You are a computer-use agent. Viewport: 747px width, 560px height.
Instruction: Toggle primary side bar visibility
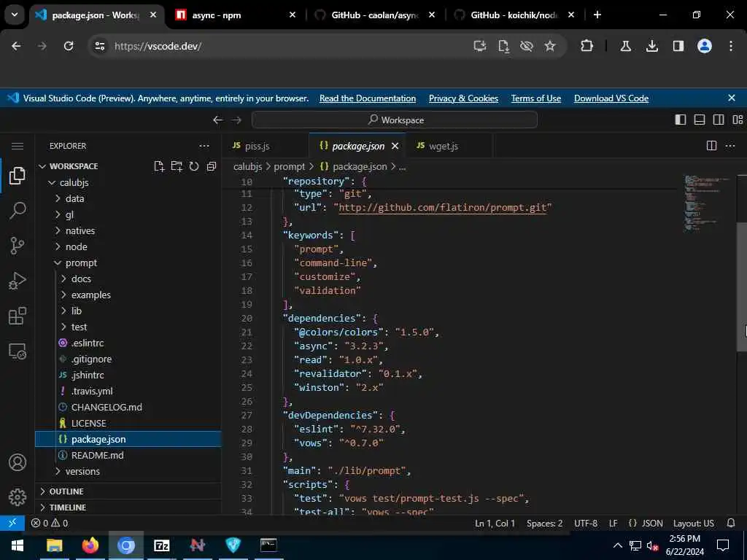click(x=681, y=120)
